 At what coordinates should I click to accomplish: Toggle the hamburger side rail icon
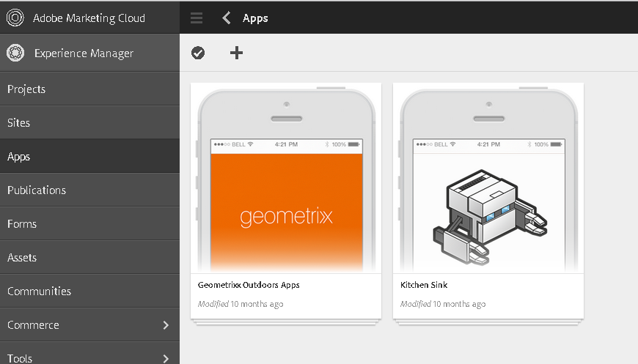click(x=197, y=18)
